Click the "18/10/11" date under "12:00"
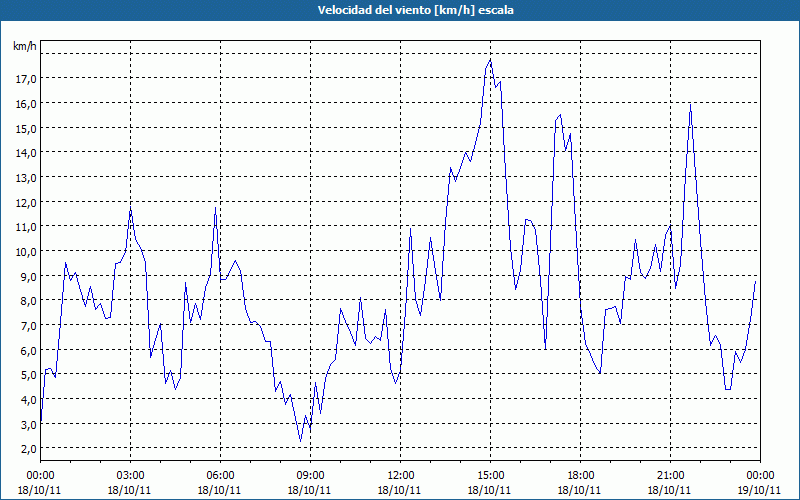This screenshot has height=500, width=800. tap(399, 490)
